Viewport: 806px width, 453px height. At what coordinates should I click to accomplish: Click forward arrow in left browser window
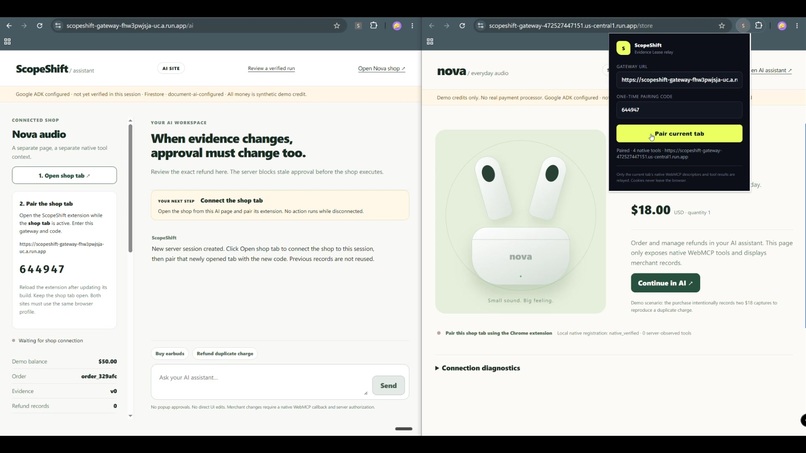point(24,25)
